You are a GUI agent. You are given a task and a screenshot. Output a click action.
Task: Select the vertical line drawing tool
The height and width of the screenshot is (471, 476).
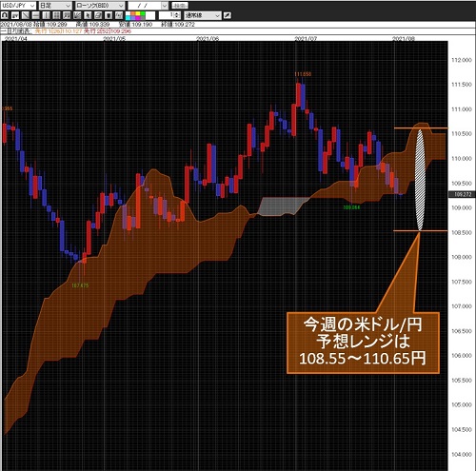(47, 15)
